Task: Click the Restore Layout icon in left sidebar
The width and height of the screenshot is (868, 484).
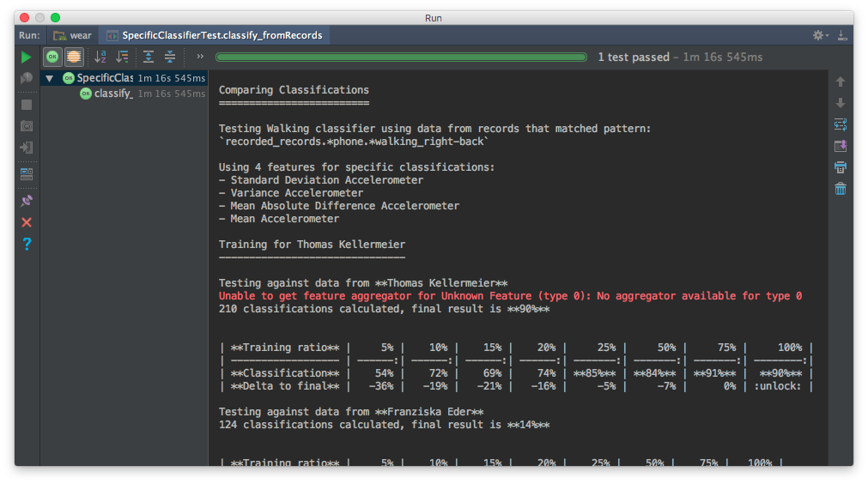Action: coord(27,174)
